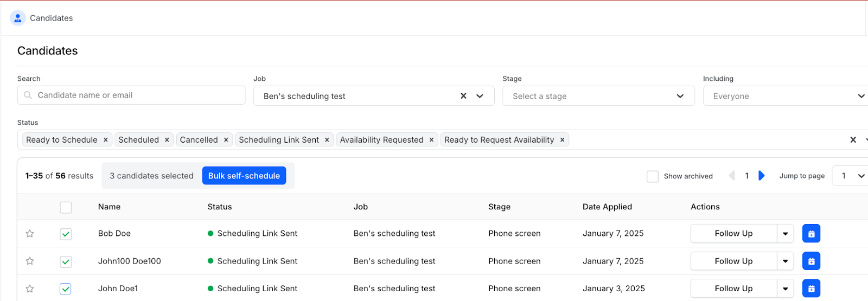Go to previous page with gray arrow
868x301 pixels.
(732, 176)
